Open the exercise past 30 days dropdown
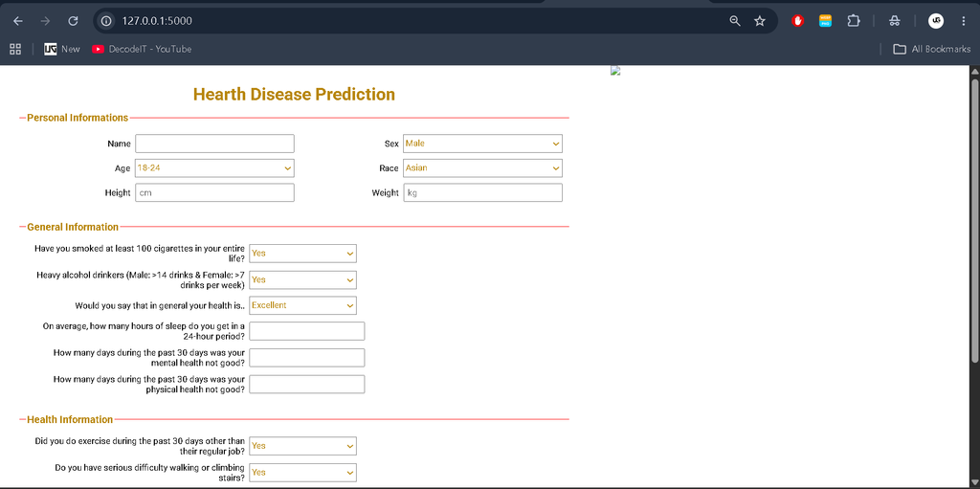 tap(303, 446)
